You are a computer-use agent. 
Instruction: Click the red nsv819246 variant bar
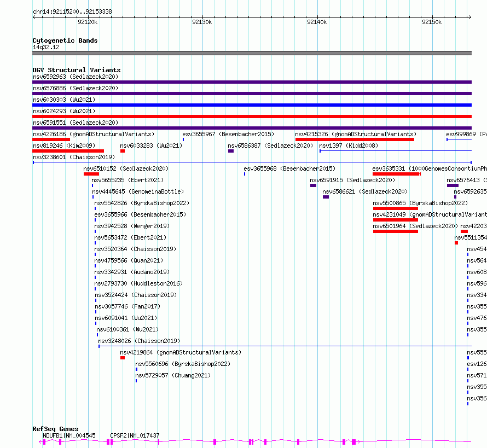point(68,151)
